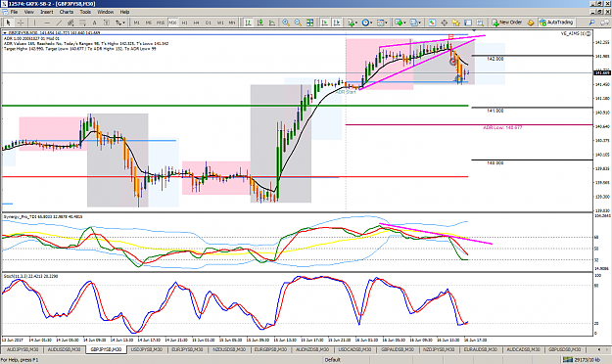Switch to EURJPYSB,M30 chart tab
The image size is (612, 364).
pyautogui.click(x=187, y=349)
